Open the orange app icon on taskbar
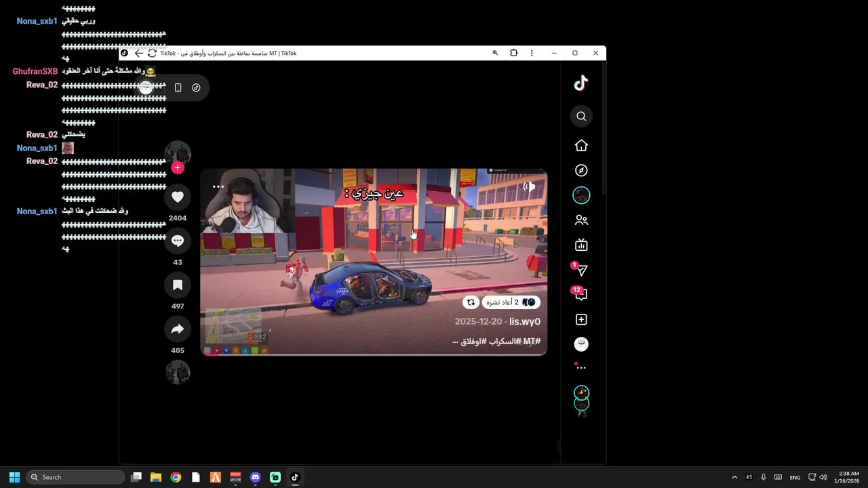Image resolution: width=868 pixels, height=488 pixels. click(216, 477)
